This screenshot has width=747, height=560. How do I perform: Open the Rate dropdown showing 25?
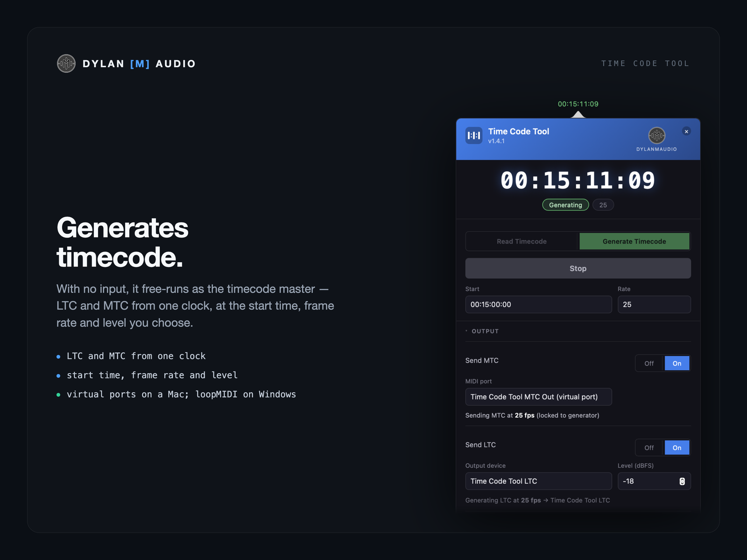654,304
